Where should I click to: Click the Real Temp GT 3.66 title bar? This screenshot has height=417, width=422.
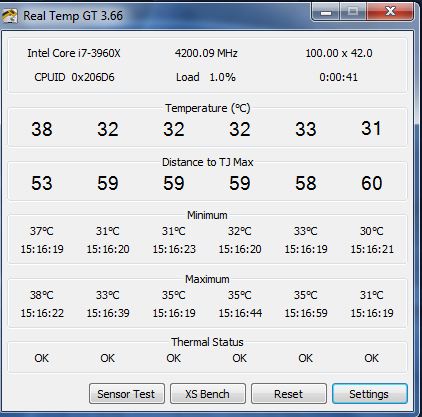click(73, 16)
